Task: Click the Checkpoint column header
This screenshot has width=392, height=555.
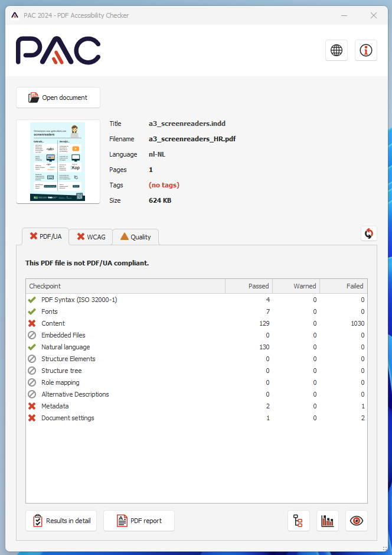Action: tap(125, 286)
